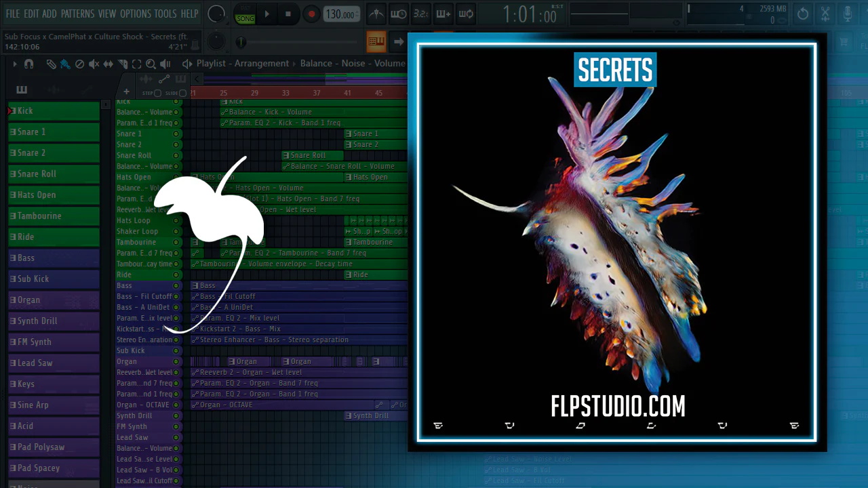The width and height of the screenshot is (868, 488).
Task: Select the Paint brush tool
Action: (x=65, y=64)
